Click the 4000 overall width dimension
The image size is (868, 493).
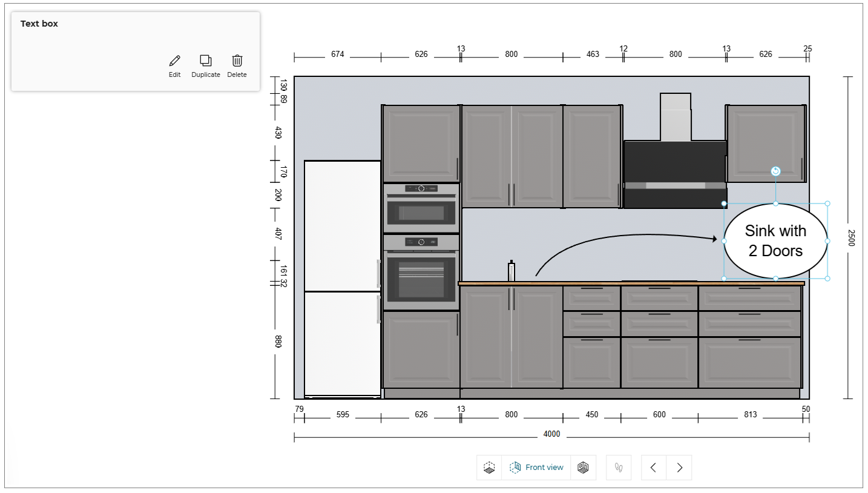551,434
